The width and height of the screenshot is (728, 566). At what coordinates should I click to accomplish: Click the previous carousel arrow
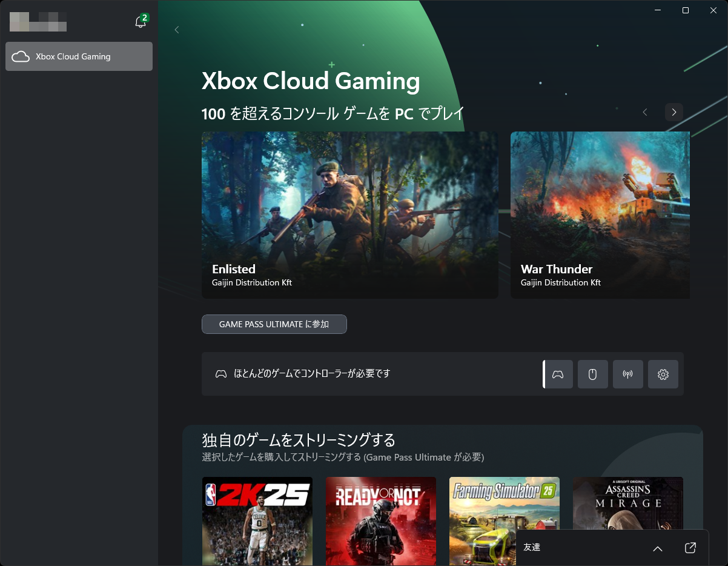(644, 112)
